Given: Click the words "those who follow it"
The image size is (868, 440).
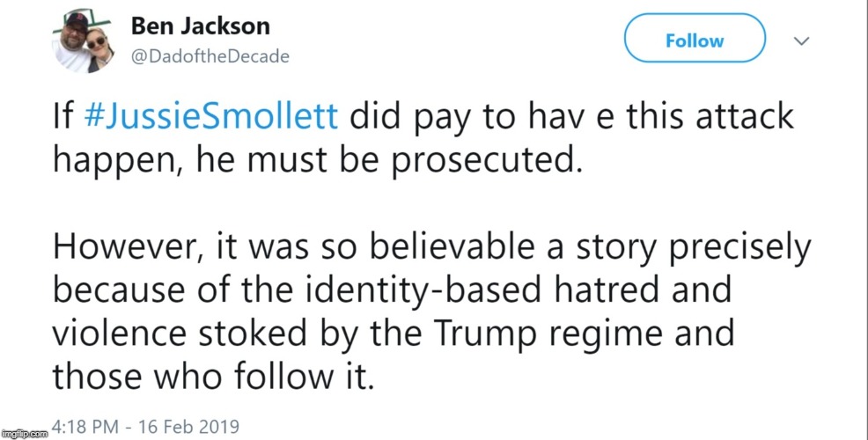Looking at the screenshot, I should (x=212, y=379).
